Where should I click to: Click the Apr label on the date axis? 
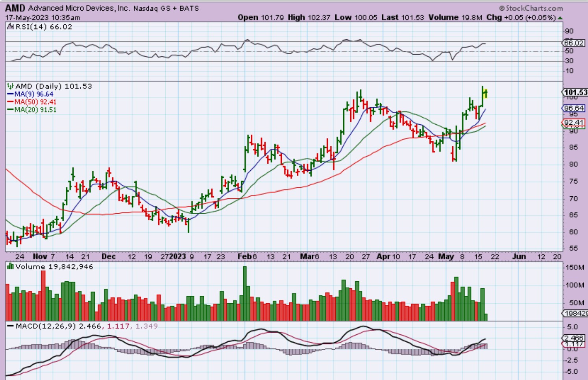point(383,256)
